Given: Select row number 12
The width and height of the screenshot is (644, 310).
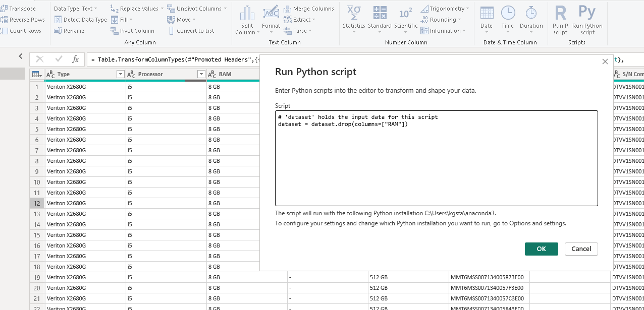Looking at the screenshot, I should coord(37,203).
